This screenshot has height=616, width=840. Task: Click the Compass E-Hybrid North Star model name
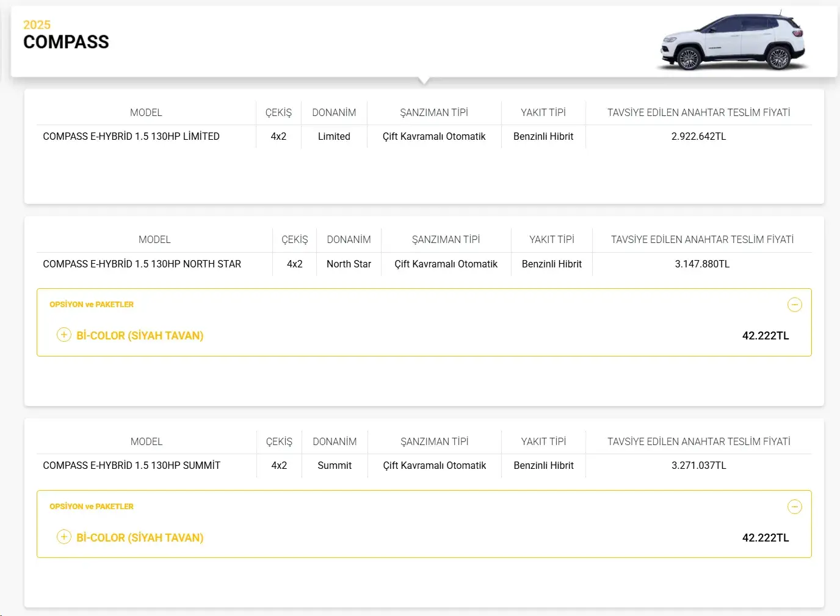[x=142, y=264]
